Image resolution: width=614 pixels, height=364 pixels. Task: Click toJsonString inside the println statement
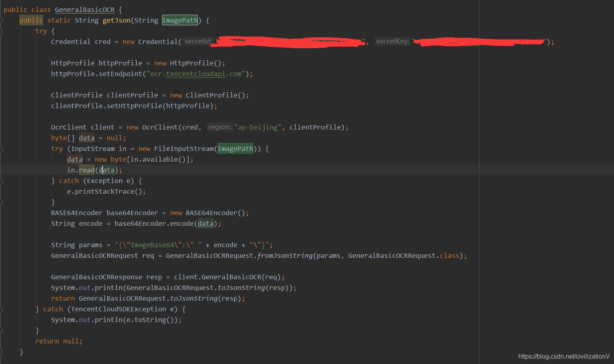click(x=241, y=288)
